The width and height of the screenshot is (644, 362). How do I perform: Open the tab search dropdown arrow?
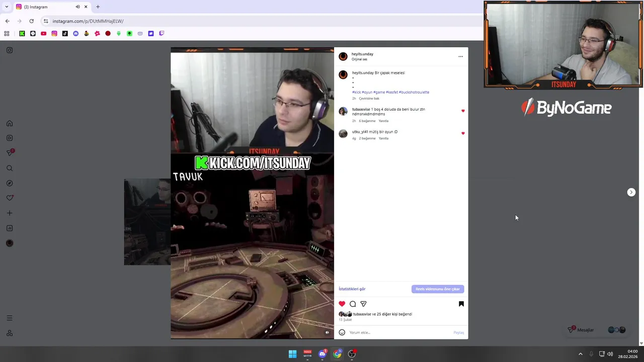pyautogui.click(x=7, y=7)
